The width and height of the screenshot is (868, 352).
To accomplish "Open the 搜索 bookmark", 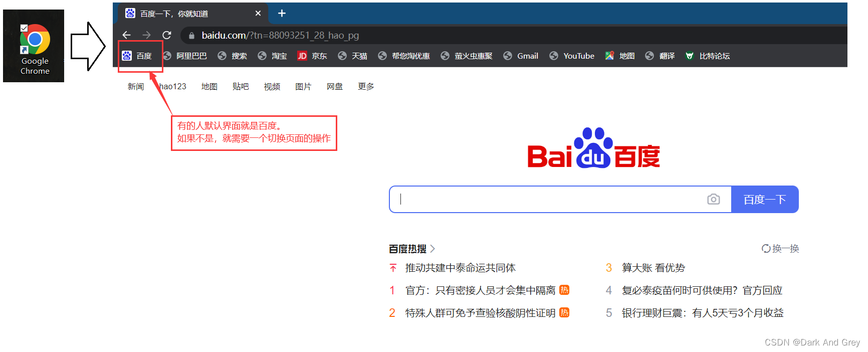I will coord(232,56).
